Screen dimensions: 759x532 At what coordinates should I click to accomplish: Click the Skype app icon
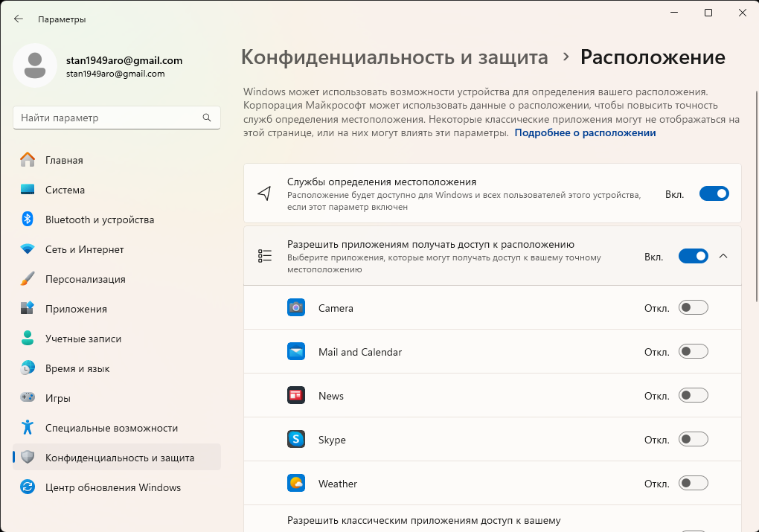point(296,440)
